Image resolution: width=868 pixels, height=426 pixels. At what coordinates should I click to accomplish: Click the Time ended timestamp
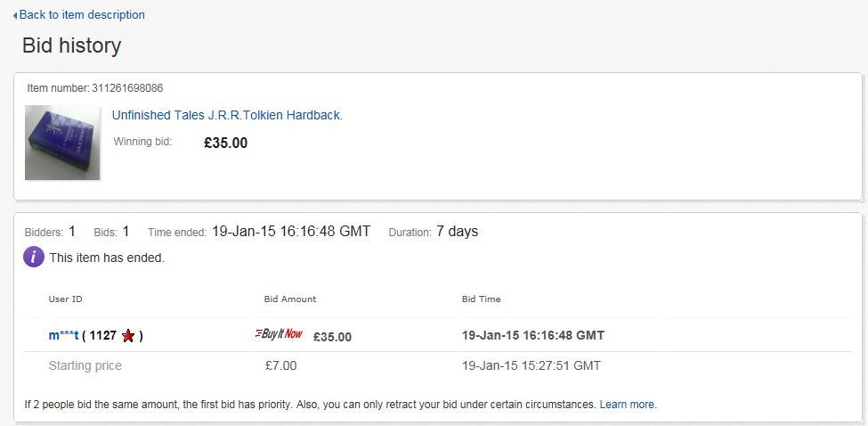(x=291, y=231)
